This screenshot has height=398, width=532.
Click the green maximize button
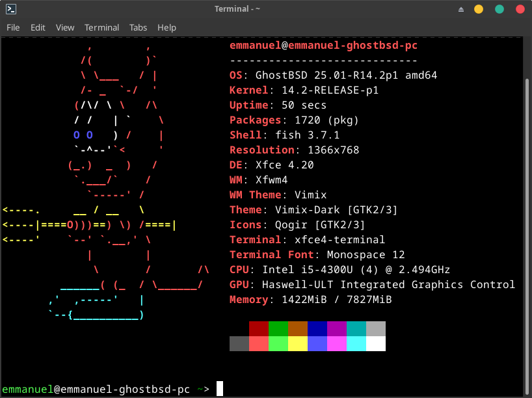(499, 9)
